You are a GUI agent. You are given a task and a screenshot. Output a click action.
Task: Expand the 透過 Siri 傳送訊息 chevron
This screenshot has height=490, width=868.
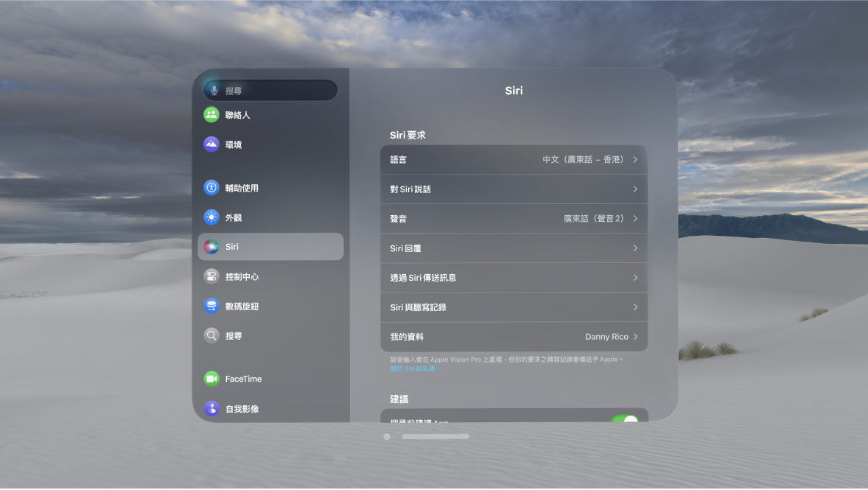pos(635,277)
